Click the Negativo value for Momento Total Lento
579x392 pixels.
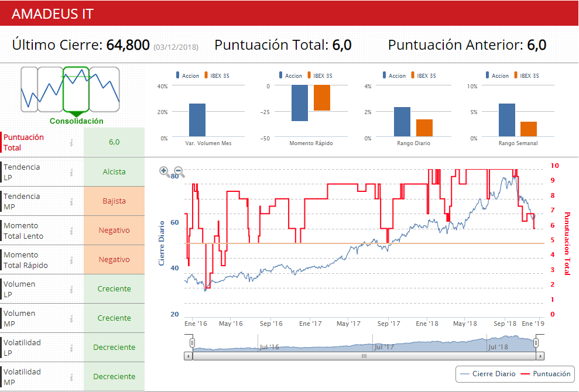point(114,231)
